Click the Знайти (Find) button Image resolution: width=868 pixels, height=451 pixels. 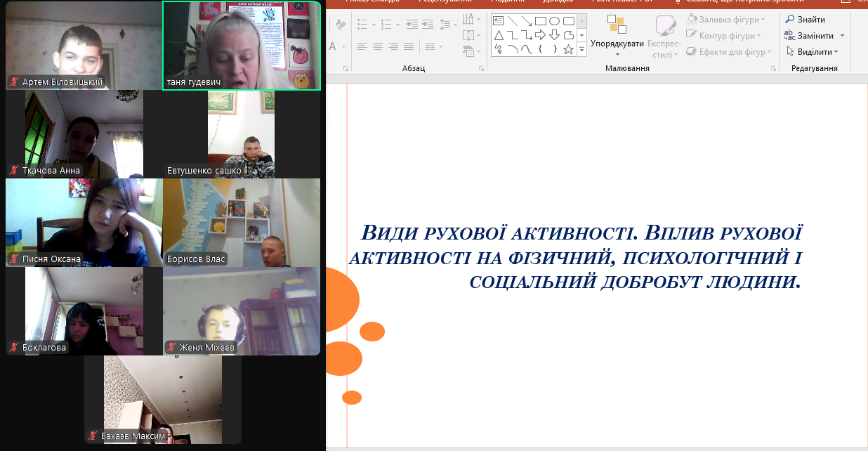[805, 20]
